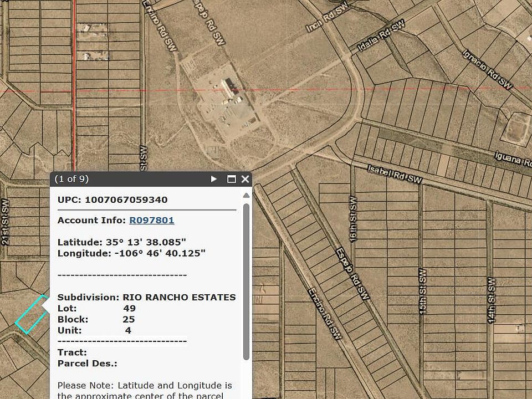Select the Ignacio Rd SW label
This screenshot has width=532, height=399.
488,69
